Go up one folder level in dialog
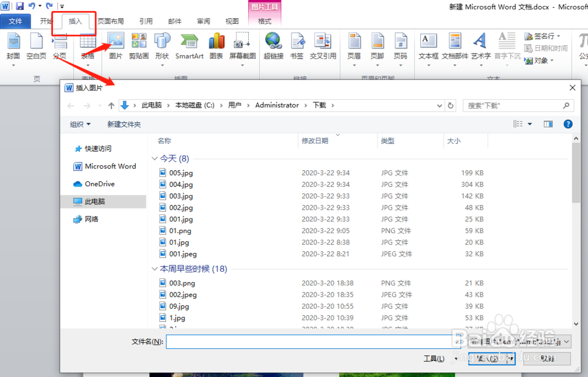The height and width of the screenshot is (377, 588). [x=111, y=106]
